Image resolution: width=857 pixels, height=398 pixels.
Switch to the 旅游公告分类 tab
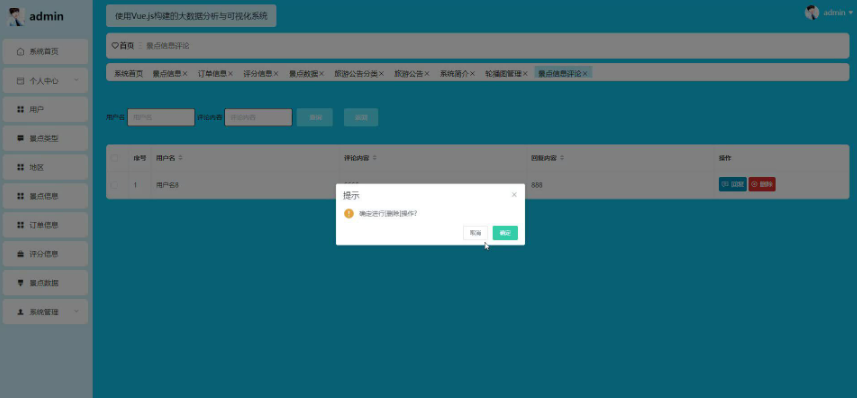pos(356,73)
